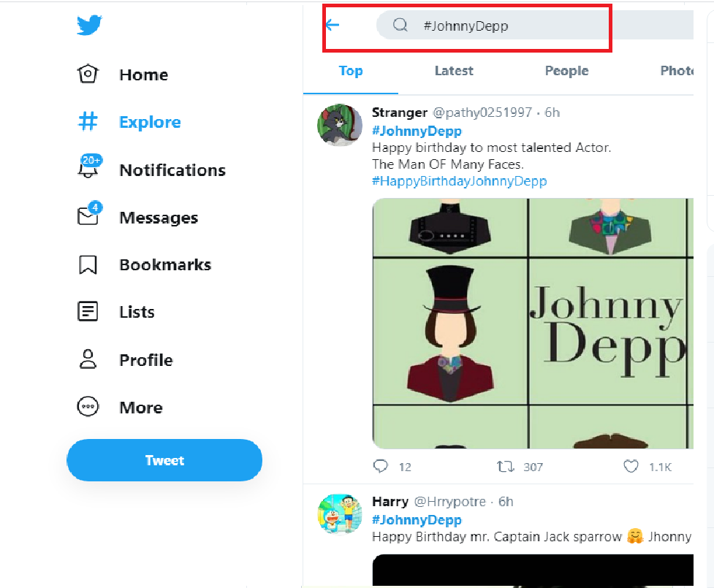Click the Bookmarks ribbon icon
This screenshot has width=714, height=588.
pos(88,265)
